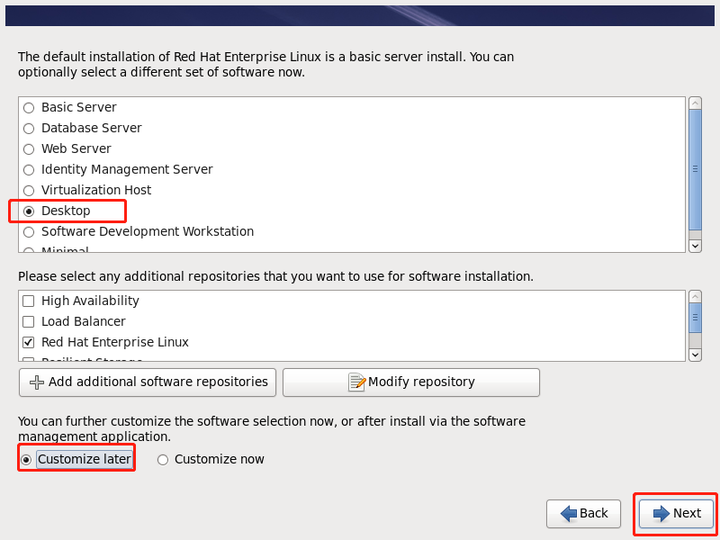This screenshot has width=720, height=540.
Task: Uncheck the Red Hat Enterprise Linux repository
Action: coord(28,343)
